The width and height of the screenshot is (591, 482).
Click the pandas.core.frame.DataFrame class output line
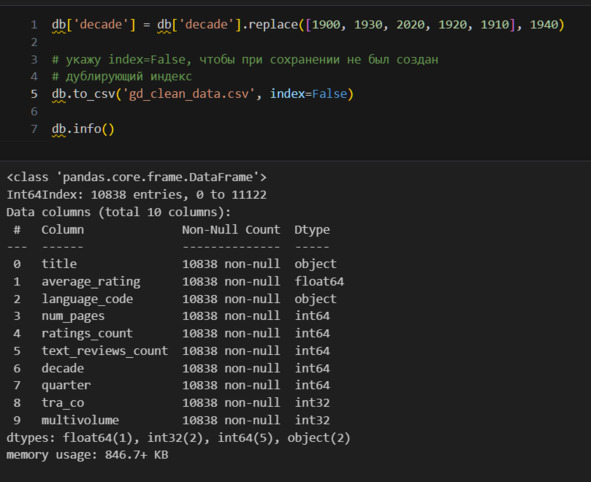click(136, 177)
